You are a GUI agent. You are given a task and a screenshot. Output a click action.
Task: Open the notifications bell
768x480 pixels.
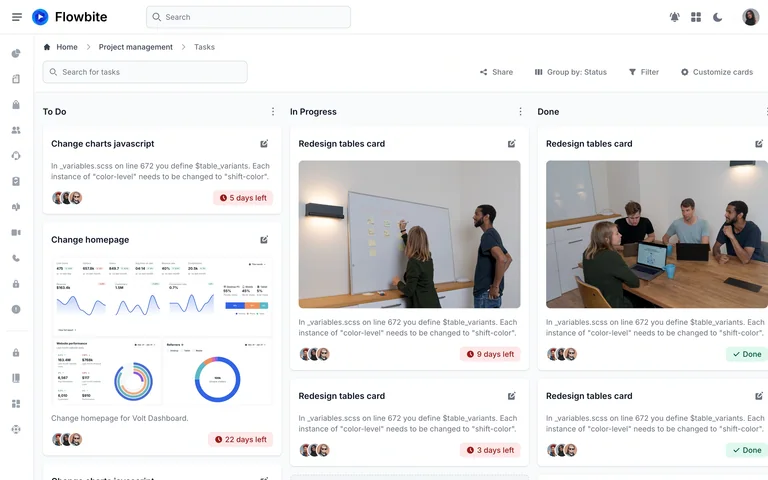[674, 17]
